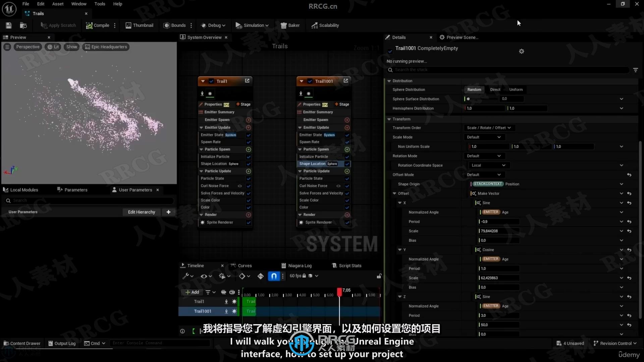The height and width of the screenshot is (362, 644).
Task: Click the timeline playhead at 7.05
Action: pyautogui.click(x=339, y=292)
